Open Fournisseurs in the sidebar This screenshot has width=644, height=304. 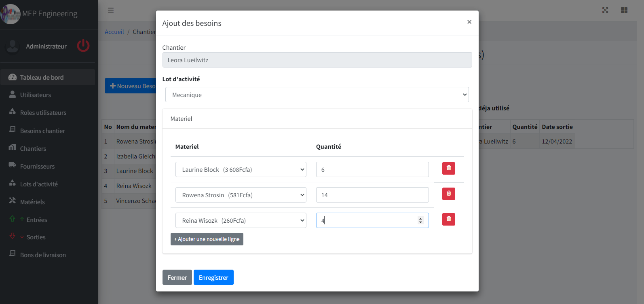click(x=37, y=166)
